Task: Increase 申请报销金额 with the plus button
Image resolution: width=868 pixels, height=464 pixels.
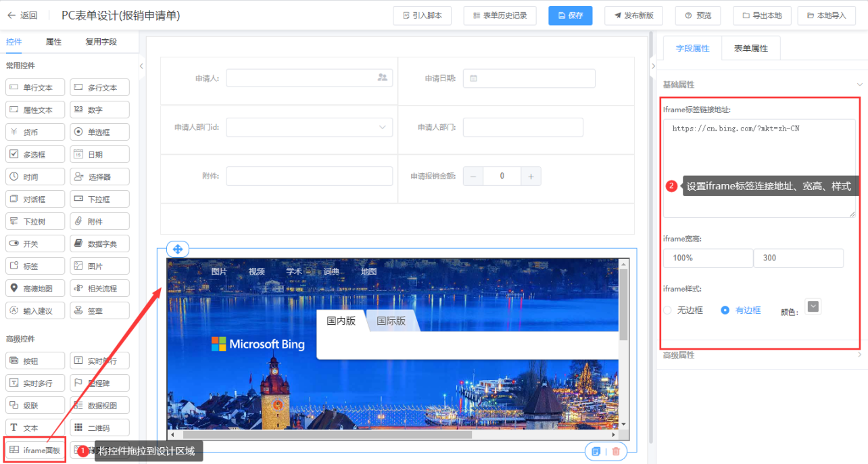Action: tap(531, 176)
